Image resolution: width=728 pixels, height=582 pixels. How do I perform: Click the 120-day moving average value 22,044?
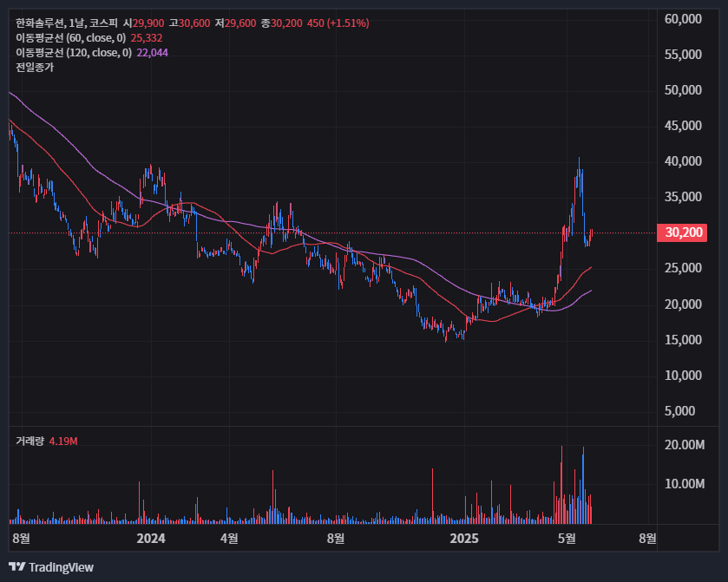pos(153,53)
